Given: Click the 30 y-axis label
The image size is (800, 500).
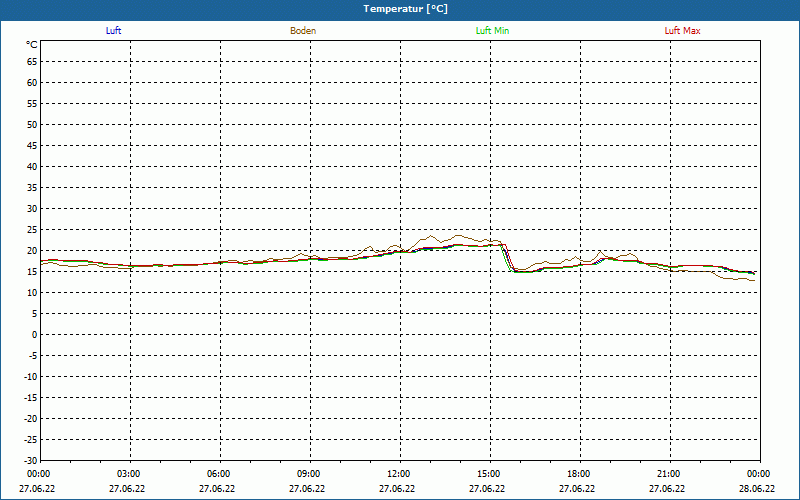Looking at the screenshot, I should point(32,209).
